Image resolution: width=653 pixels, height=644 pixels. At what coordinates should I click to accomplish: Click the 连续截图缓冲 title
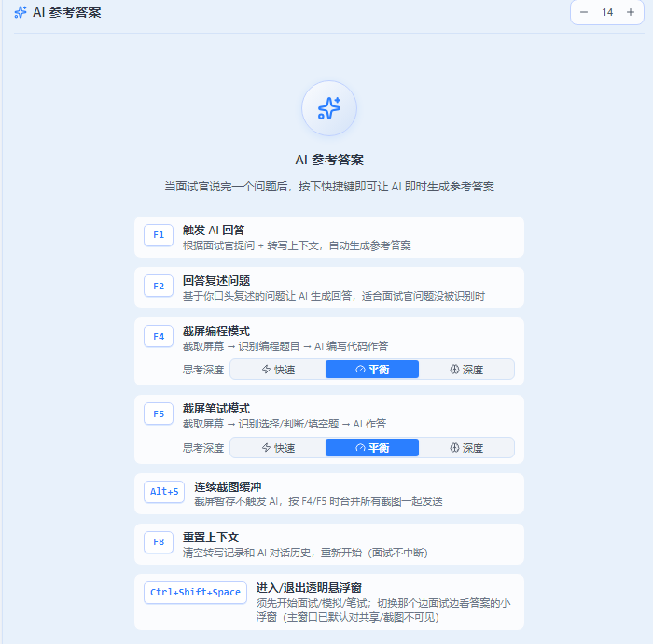(228, 486)
